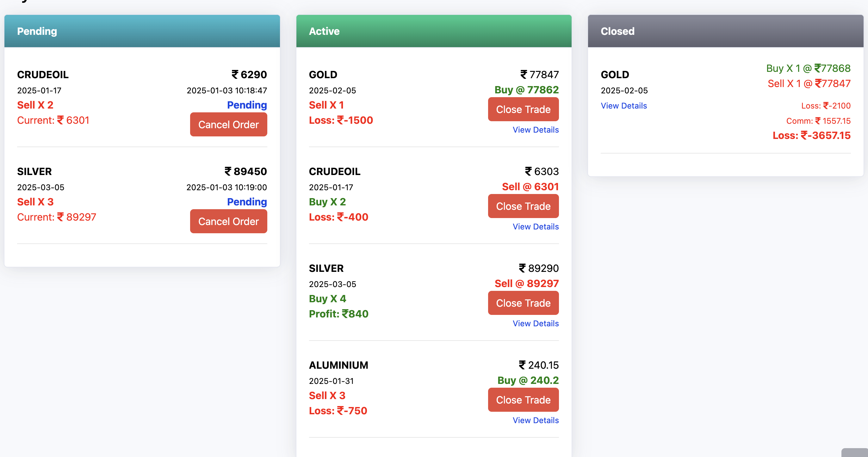Image resolution: width=868 pixels, height=457 pixels.
Task: Click the Active column header
Action: coord(324,31)
